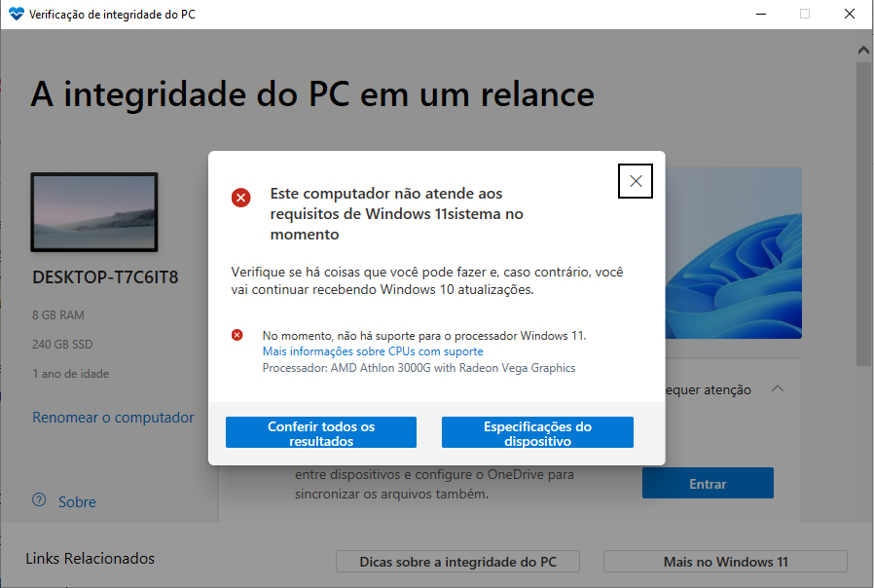Click the desktop wallpaper thumbnail

coord(94,212)
